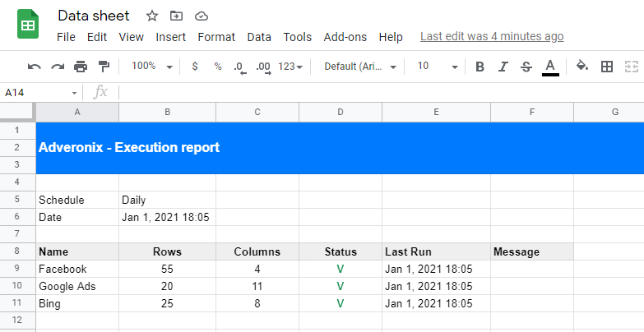Star the Data sheet document
Viewport: 644px width, 332px height.
tap(152, 16)
